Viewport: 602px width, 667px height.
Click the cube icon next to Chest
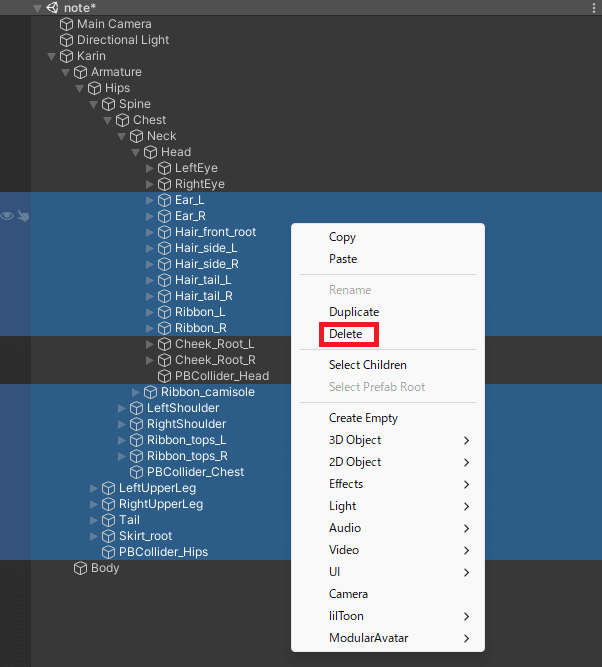(122, 120)
